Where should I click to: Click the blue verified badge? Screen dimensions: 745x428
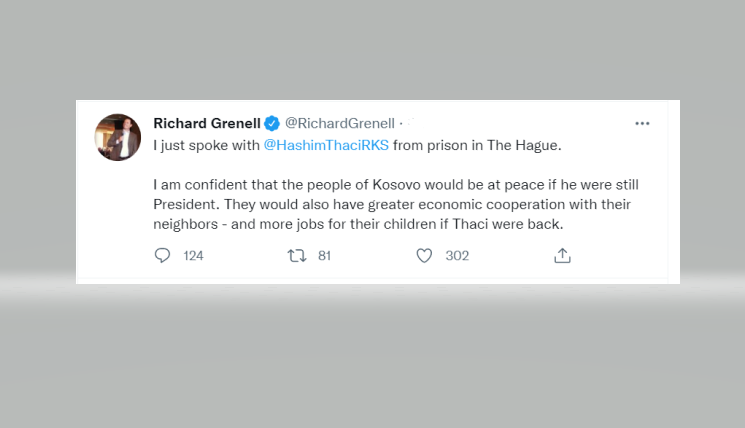[272, 124]
